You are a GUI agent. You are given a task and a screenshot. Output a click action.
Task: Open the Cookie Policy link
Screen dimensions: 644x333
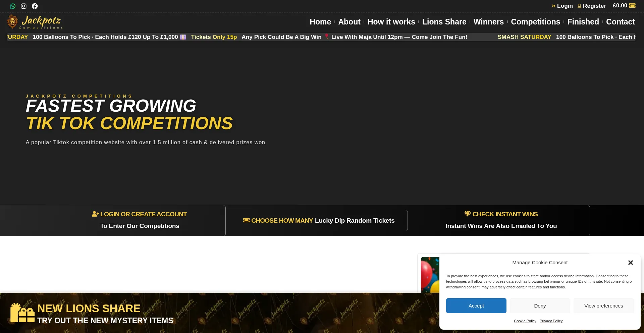coord(525,321)
